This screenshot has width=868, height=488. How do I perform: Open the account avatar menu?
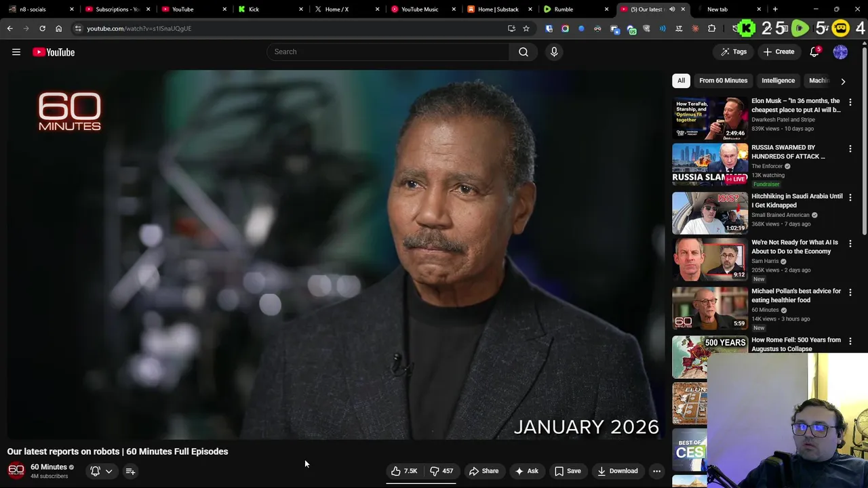coord(840,52)
